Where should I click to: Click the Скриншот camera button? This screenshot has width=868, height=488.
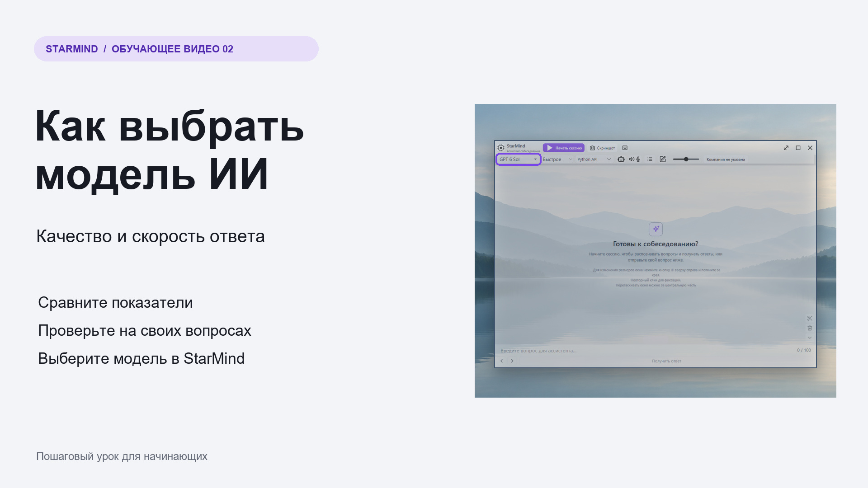coord(602,148)
